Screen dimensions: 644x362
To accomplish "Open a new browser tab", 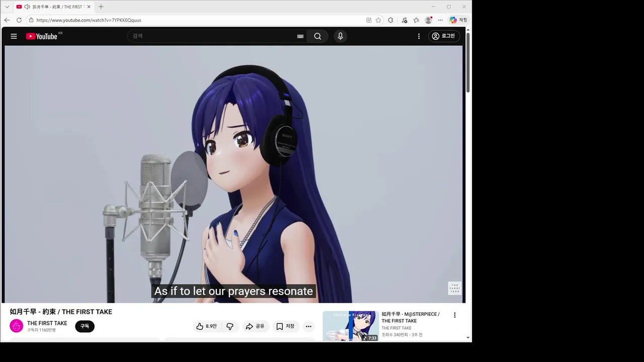I will [101, 7].
